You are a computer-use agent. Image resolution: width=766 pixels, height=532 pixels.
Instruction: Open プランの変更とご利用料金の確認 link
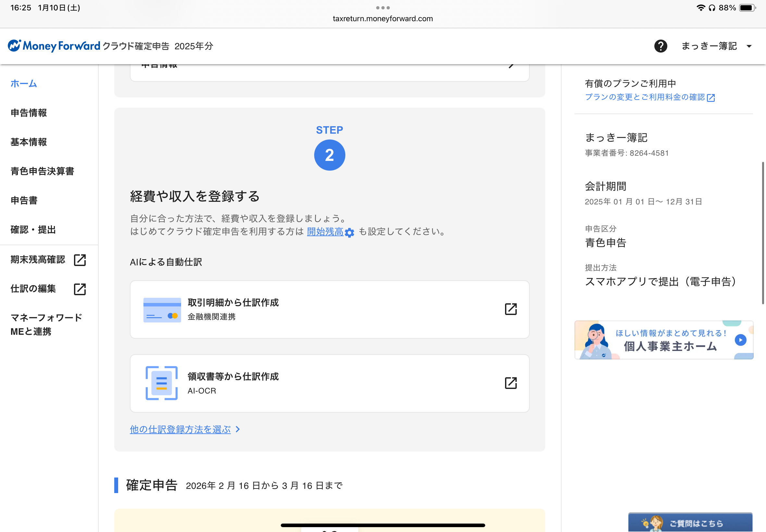tap(645, 97)
